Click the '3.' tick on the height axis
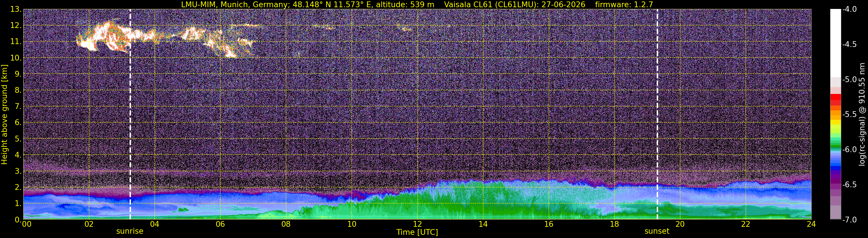The image size is (868, 238). point(18,171)
